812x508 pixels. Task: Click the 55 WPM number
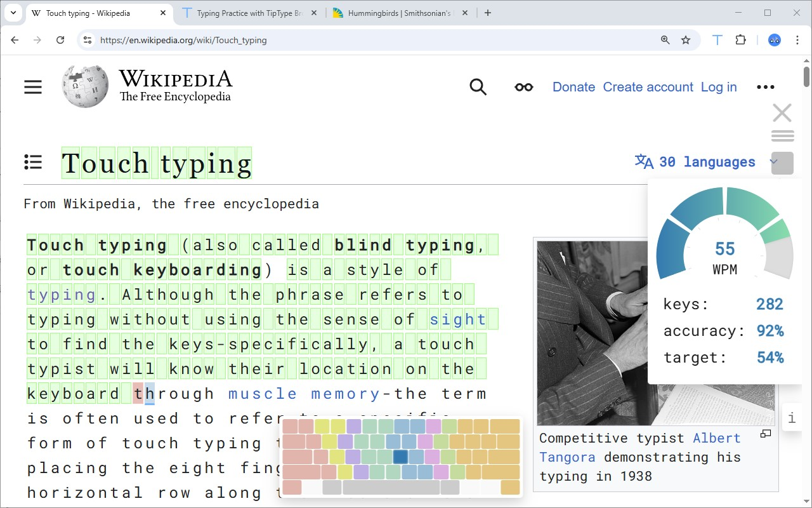[724, 248]
